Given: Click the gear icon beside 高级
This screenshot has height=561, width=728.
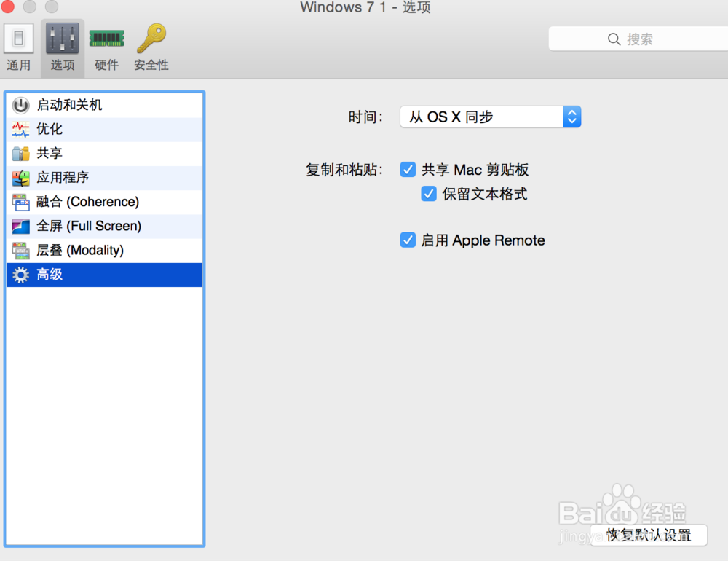Looking at the screenshot, I should [x=21, y=275].
